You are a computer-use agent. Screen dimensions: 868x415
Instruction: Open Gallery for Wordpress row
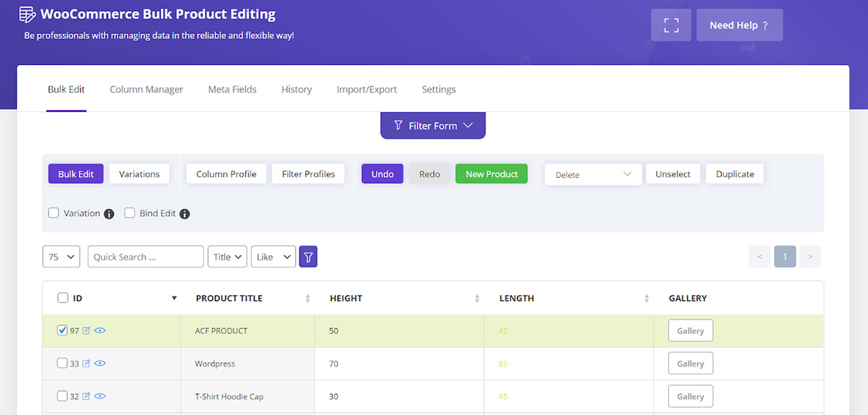coord(691,364)
